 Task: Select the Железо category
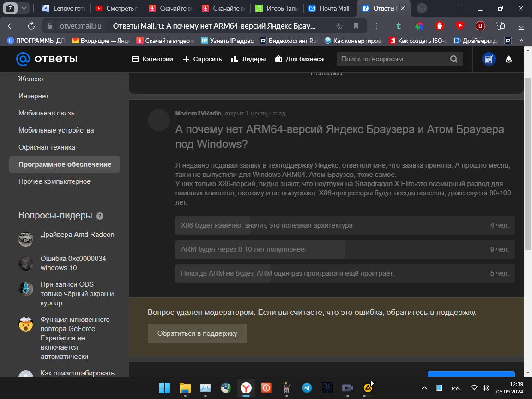(x=30, y=79)
